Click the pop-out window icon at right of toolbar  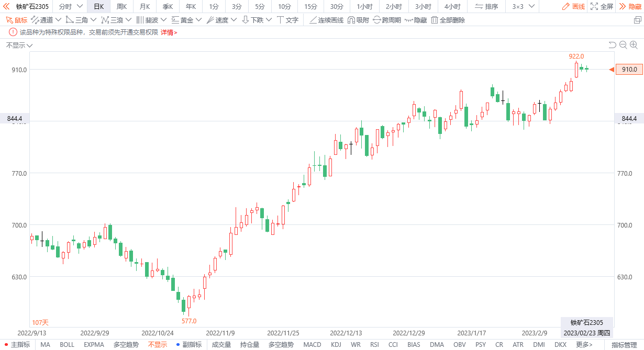(637, 20)
